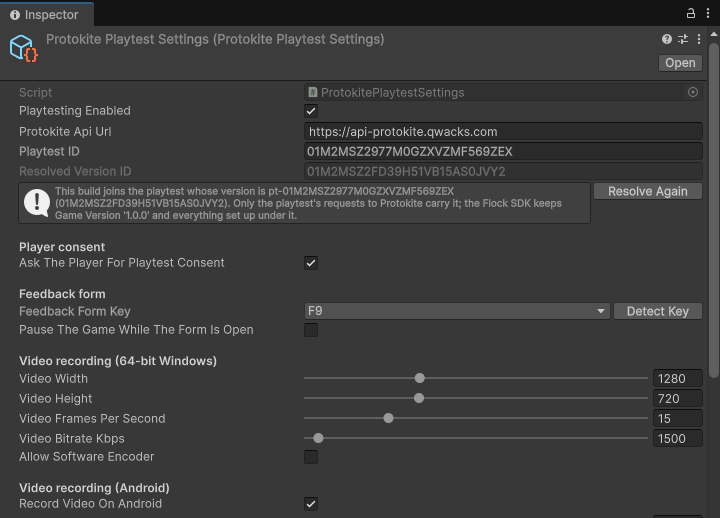Click the Feedback Form Key label

click(x=74, y=311)
